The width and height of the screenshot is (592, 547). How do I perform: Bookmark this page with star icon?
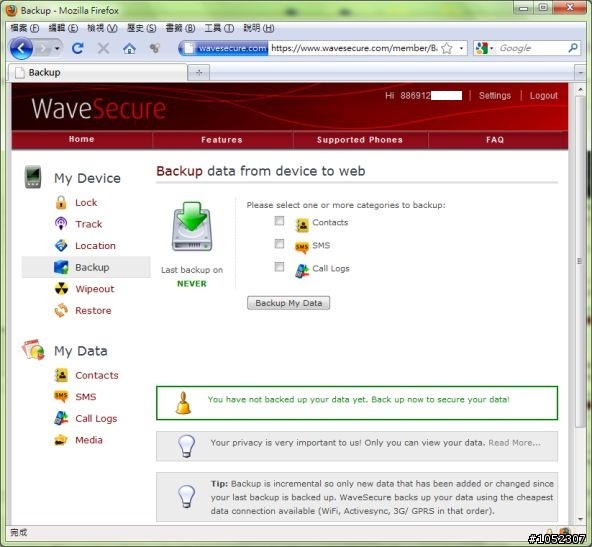point(447,48)
